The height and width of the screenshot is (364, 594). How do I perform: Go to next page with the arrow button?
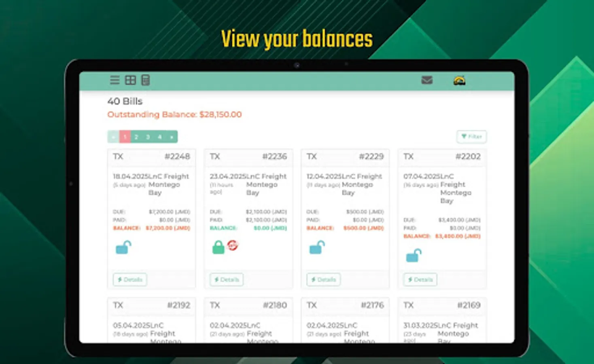[172, 137]
